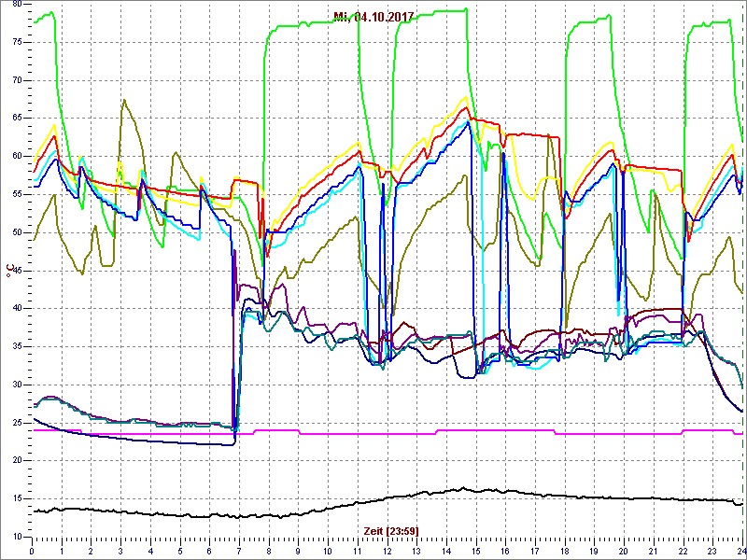Select the 25 temperature axis value
The image size is (747, 560).
click(17, 423)
